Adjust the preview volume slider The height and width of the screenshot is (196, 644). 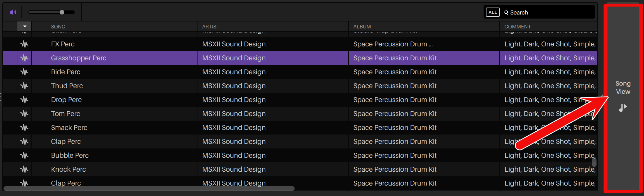pyautogui.click(x=62, y=12)
